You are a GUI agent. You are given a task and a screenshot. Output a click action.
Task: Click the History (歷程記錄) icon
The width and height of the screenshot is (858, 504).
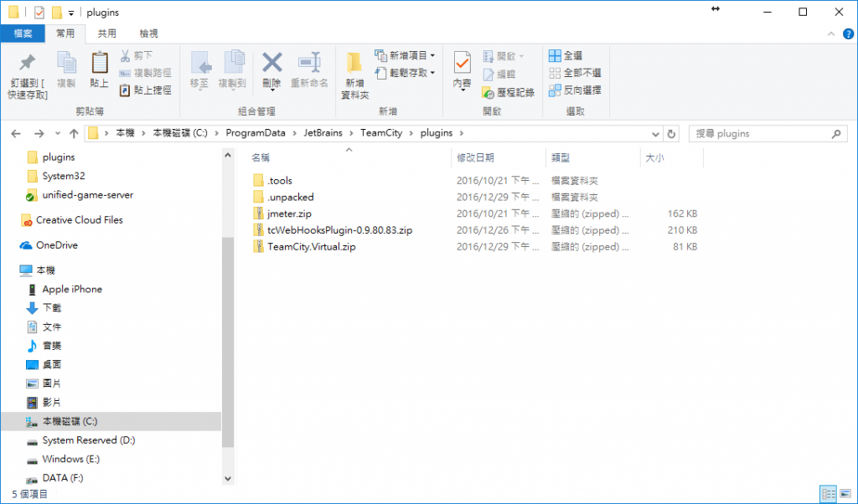pyautogui.click(x=488, y=92)
